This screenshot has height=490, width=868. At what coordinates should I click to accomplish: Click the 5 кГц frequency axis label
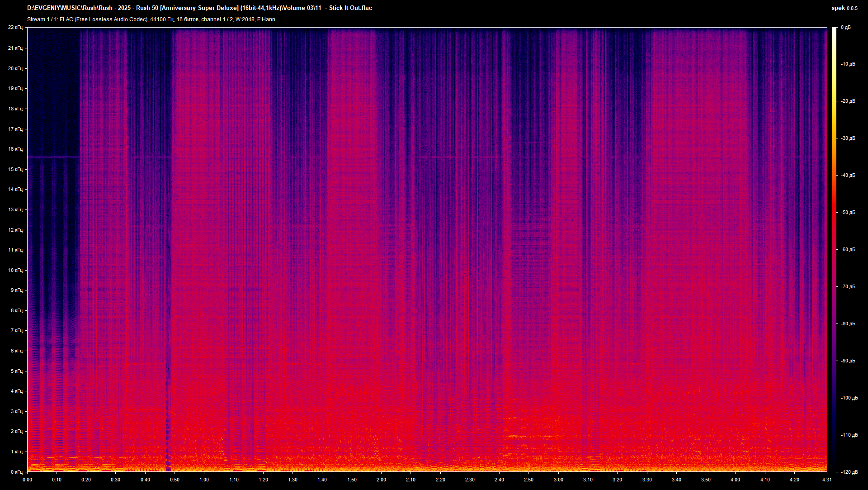tap(16, 371)
